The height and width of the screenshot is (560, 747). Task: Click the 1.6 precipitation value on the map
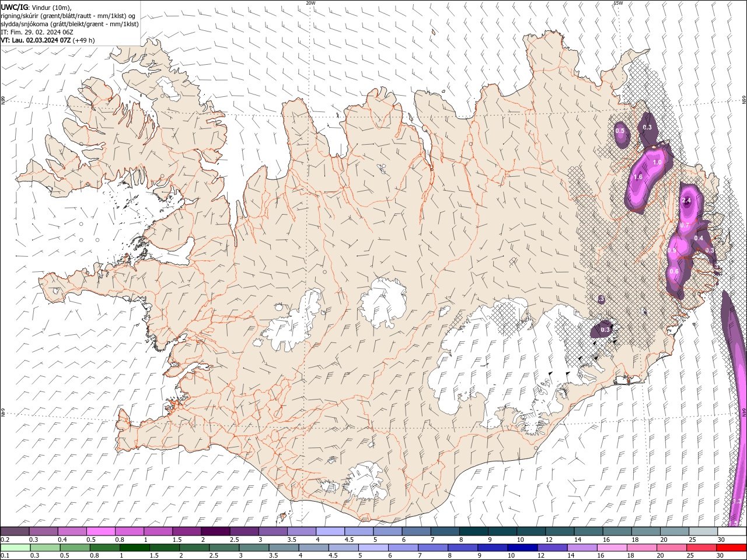click(638, 177)
